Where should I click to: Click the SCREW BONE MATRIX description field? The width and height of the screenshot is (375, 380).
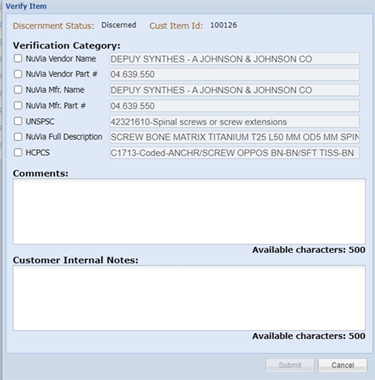pyautogui.click(x=234, y=137)
